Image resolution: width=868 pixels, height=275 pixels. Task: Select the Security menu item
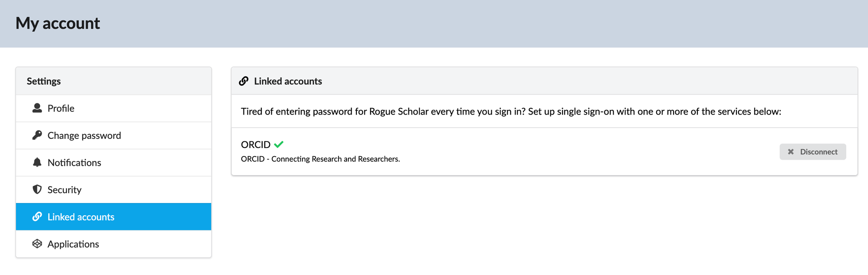(64, 190)
